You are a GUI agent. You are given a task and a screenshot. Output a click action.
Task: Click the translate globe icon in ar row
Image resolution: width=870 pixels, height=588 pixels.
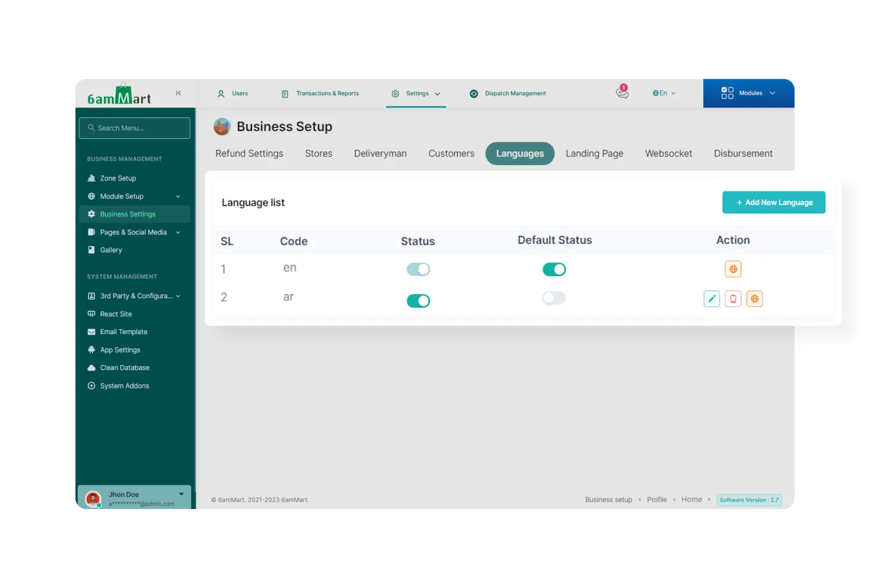point(754,299)
